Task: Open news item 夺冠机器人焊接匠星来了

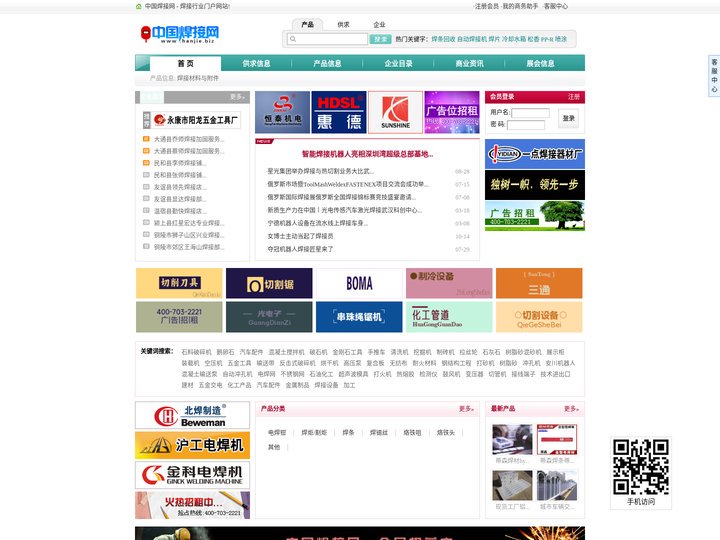Action: [x=300, y=249]
